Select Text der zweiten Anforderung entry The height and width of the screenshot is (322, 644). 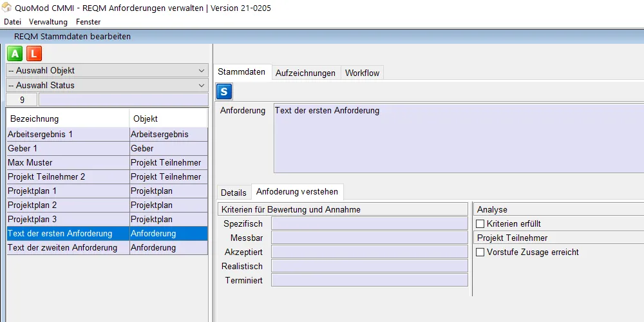[68, 247]
